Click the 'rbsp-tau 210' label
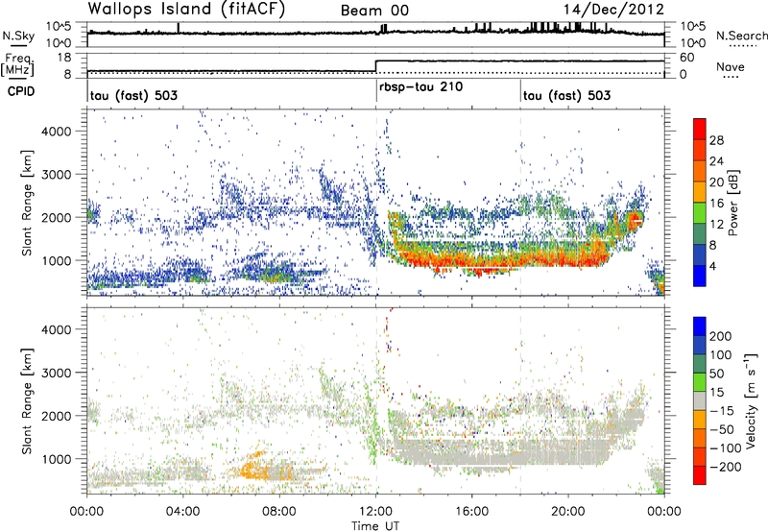This screenshot has width=768, height=532. [420, 86]
